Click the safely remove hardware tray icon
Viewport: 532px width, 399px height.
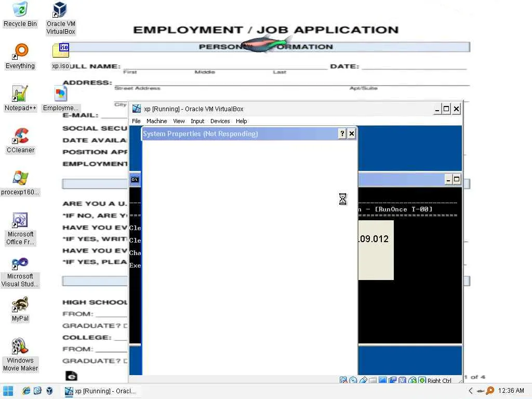click(x=480, y=391)
